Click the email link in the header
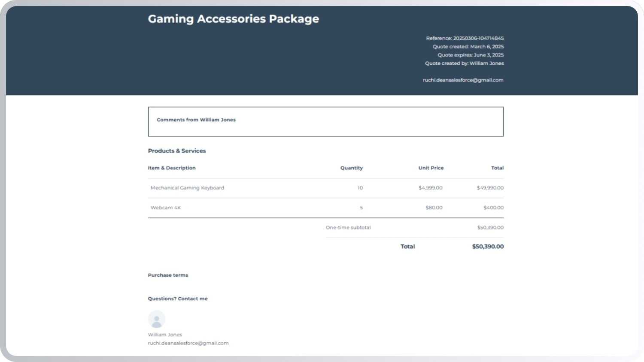 pos(463,80)
